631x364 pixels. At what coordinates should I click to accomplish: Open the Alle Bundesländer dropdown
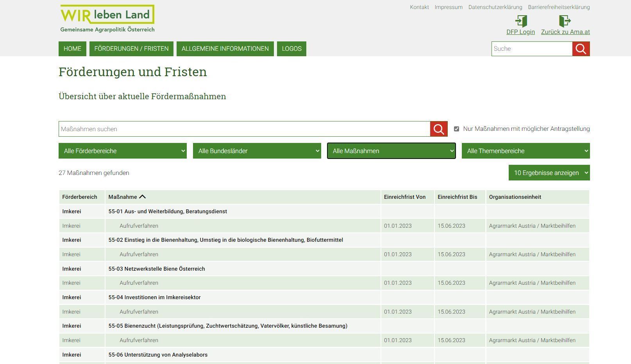point(257,151)
